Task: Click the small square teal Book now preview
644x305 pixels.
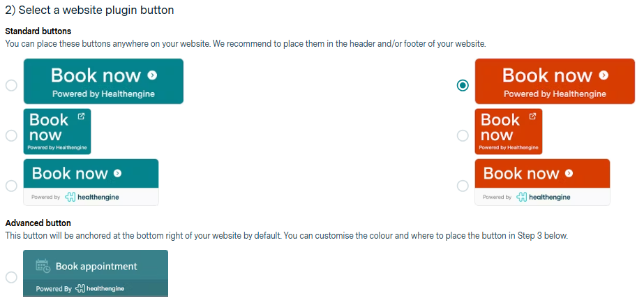Action: click(x=57, y=131)
